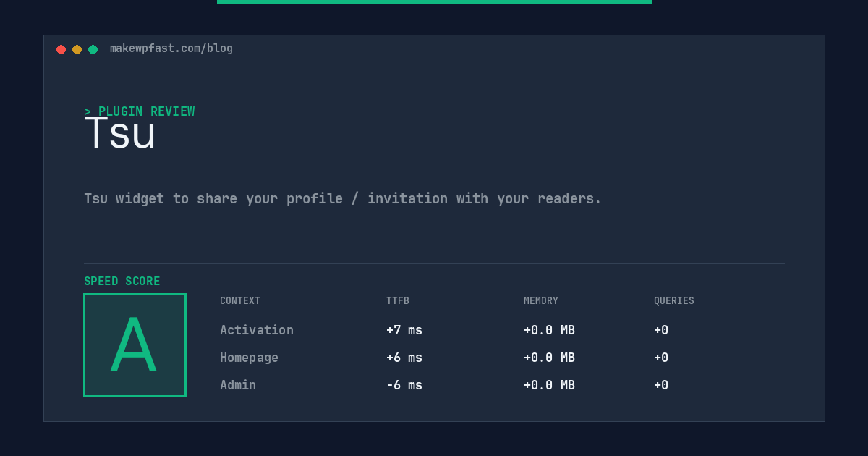Click the makewpfast.com/blog address text

pos(171,48)
